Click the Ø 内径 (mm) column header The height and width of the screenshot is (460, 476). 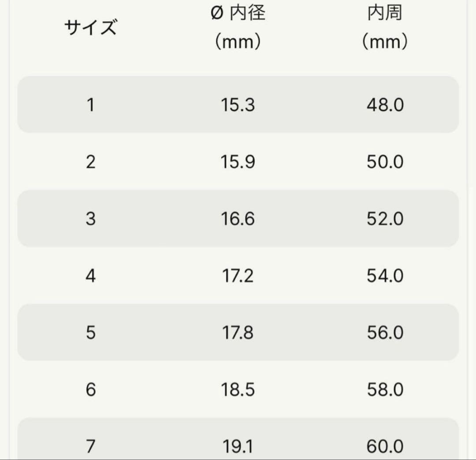click(238, 28)
